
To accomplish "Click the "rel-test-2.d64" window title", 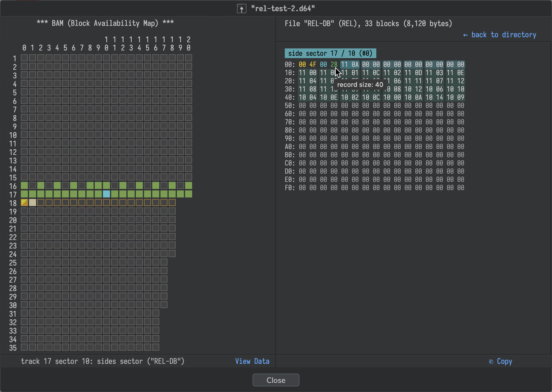I will (283, 9).
